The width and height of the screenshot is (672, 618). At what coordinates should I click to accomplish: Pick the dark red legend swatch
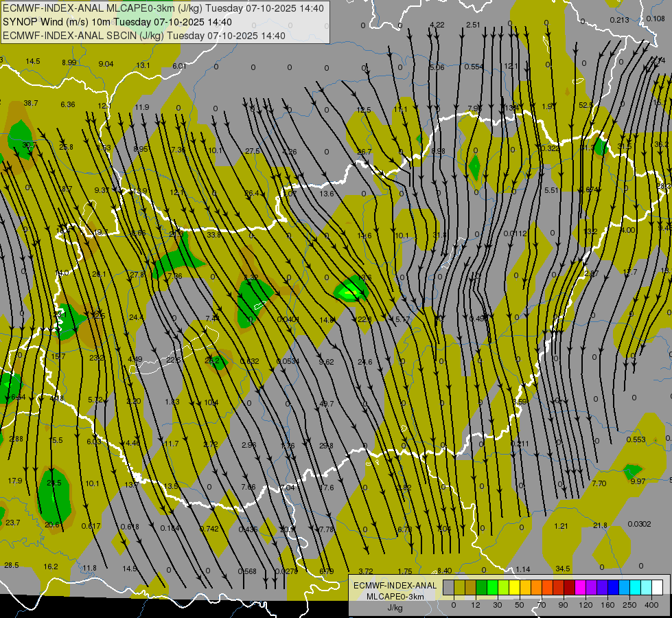pos(569,587)
